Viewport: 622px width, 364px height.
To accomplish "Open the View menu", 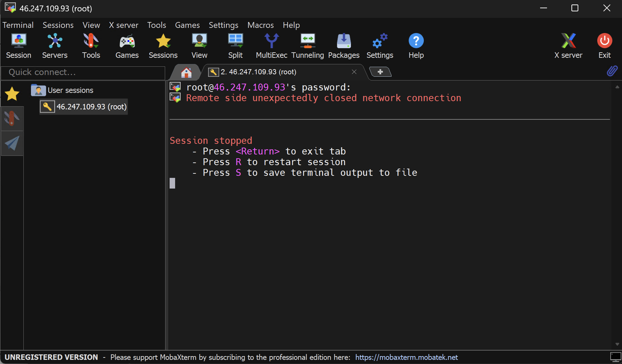I will point(91,25).
